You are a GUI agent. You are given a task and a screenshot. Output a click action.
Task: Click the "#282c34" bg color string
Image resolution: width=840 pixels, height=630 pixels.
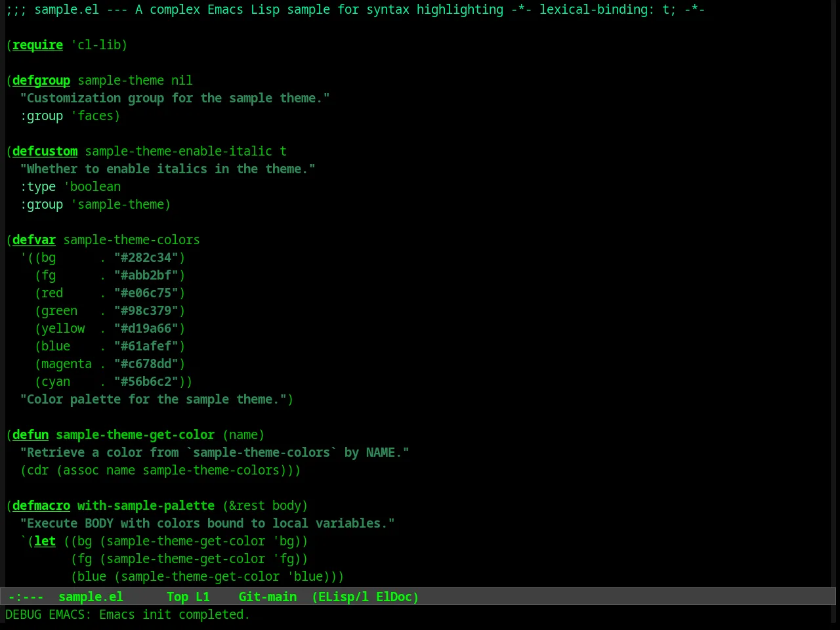[146, 257]
